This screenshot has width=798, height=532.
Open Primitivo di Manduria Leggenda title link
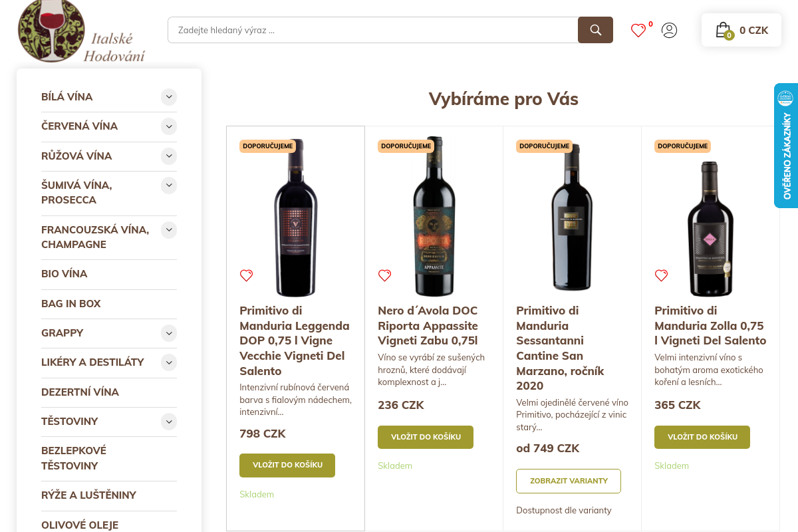coord(295,340)
